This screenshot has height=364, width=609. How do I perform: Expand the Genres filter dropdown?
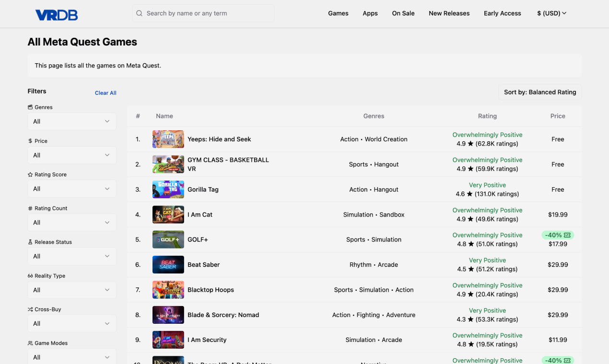click(x=72, y=122)
